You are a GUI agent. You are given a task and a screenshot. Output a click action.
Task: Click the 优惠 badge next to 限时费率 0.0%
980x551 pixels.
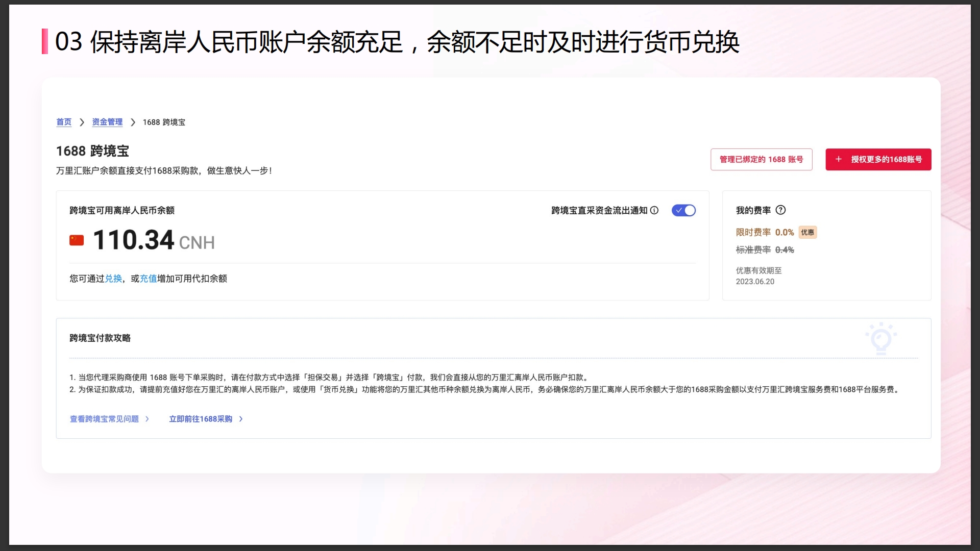pos(808,232)
